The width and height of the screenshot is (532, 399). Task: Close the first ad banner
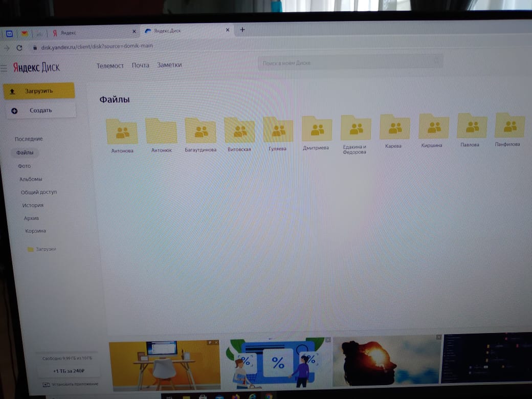217,342
